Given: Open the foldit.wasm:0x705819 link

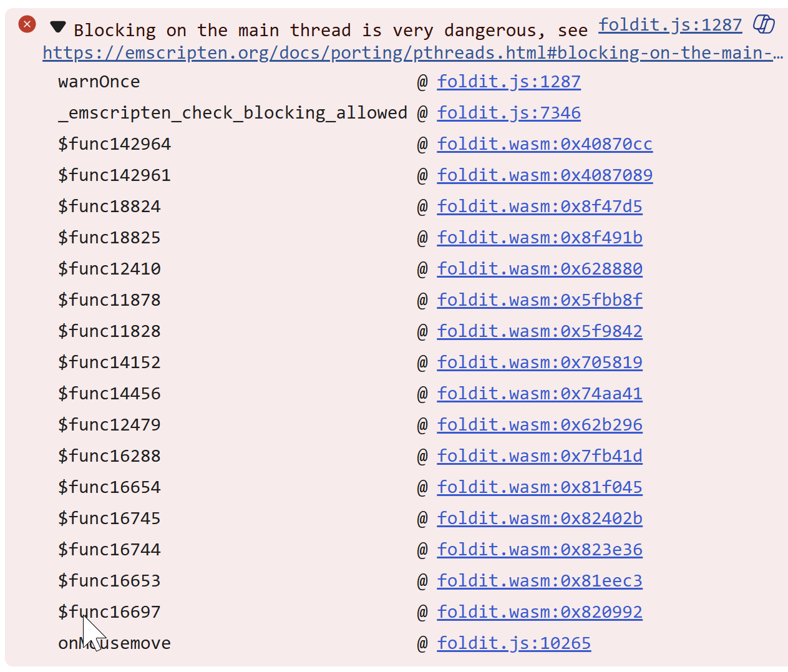Looking at the screenshot, I should tap(539, 363).
